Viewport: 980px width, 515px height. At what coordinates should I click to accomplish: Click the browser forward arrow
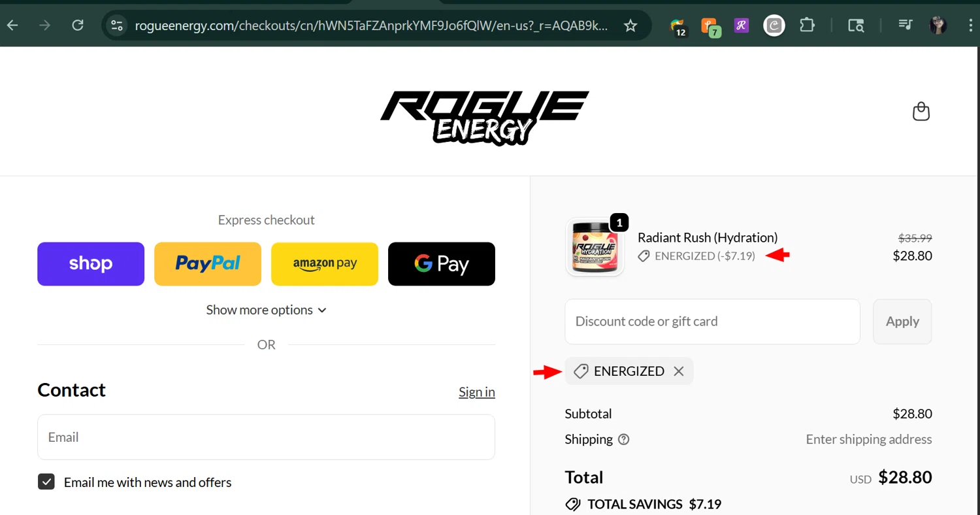44,25
